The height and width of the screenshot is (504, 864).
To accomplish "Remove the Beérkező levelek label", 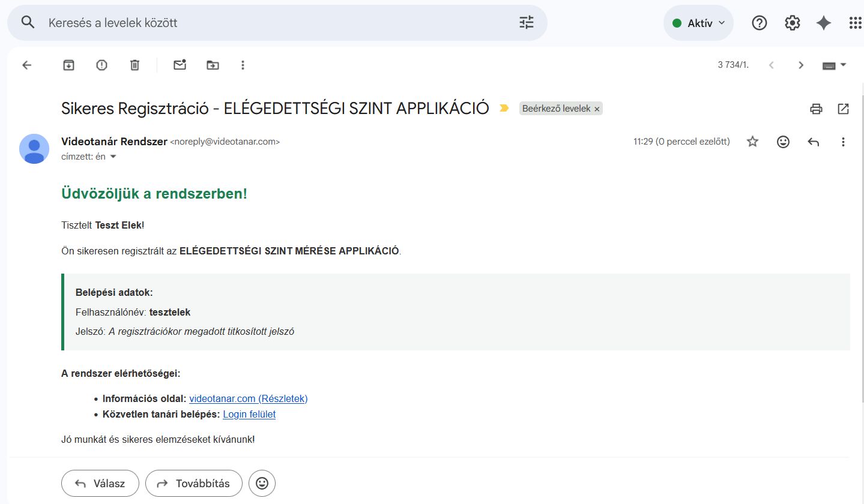I will tap(597, 109).
